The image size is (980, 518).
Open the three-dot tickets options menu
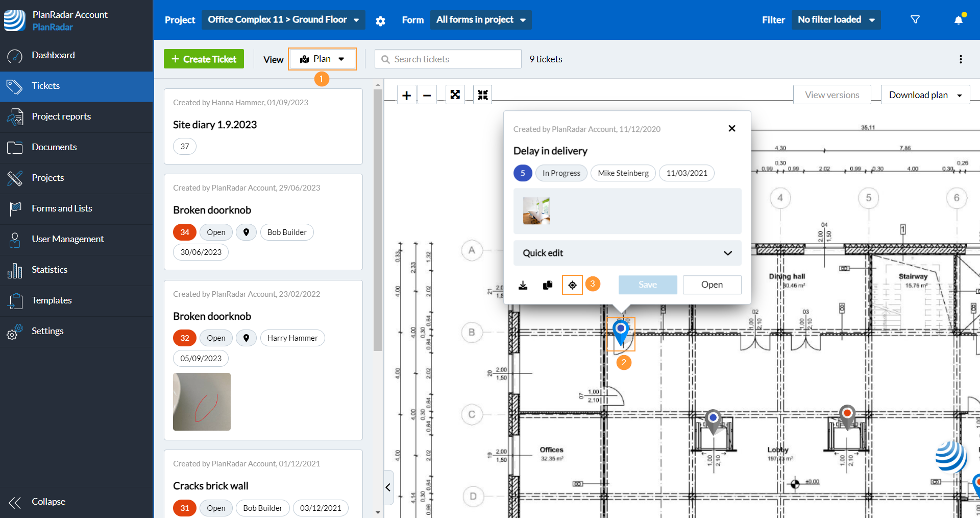(961, 59)
